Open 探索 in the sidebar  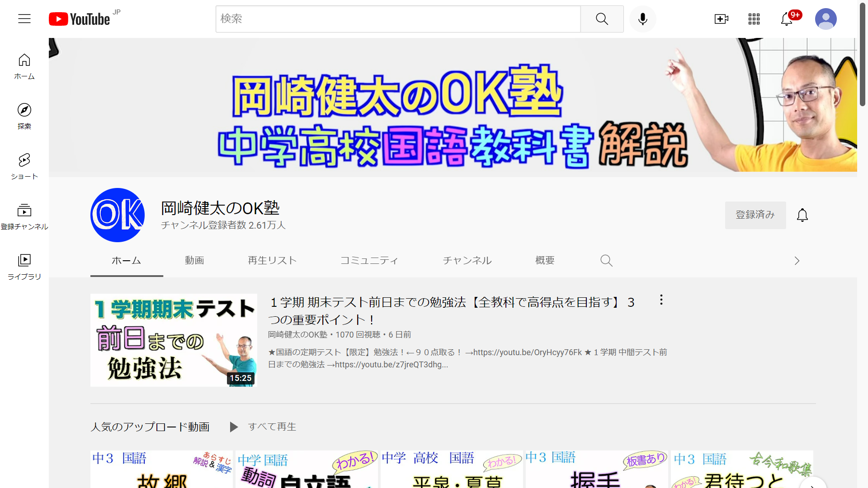pyautogui.click(x=24, y=116)
